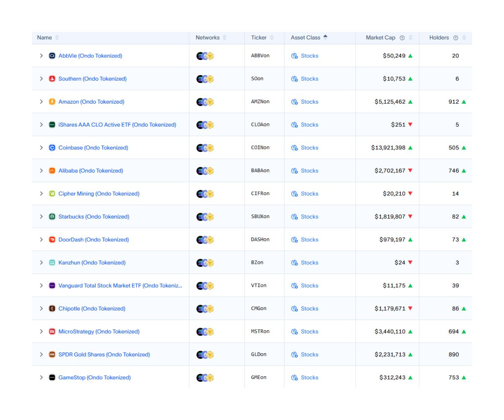Open the AbbVie (Ondo Tokenized) link

(90, 56)
